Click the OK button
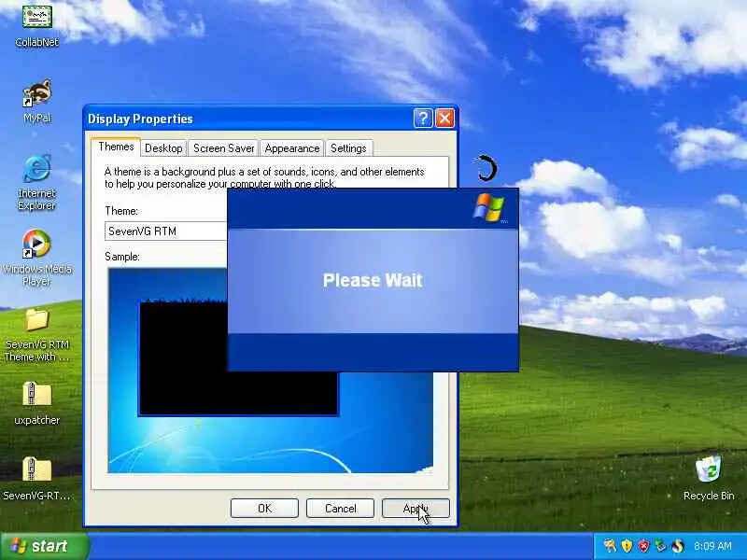This screenshot has height=560, width=747. click(x=264, y=508)
